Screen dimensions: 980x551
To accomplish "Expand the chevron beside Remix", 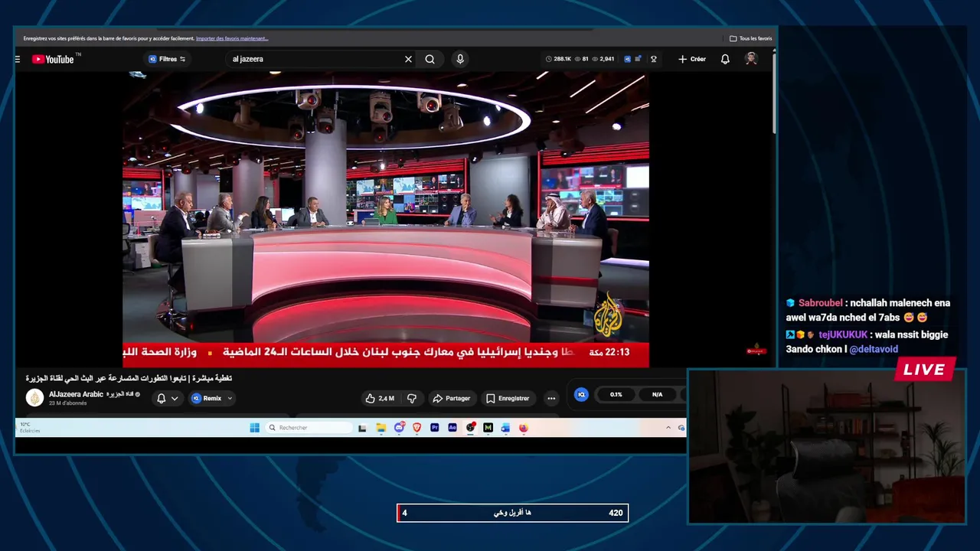I will [x=230, y=398].
